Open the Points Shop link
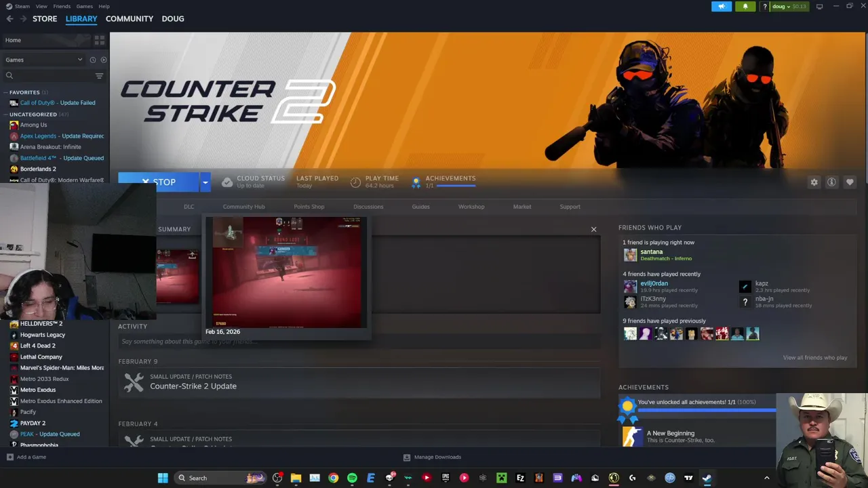 (309, 207)
